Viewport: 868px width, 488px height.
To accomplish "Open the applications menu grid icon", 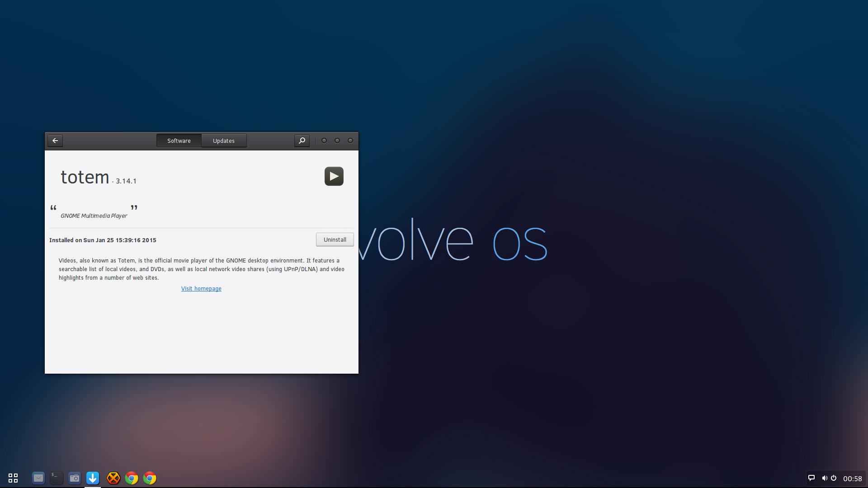I will [x=13, y=478].
